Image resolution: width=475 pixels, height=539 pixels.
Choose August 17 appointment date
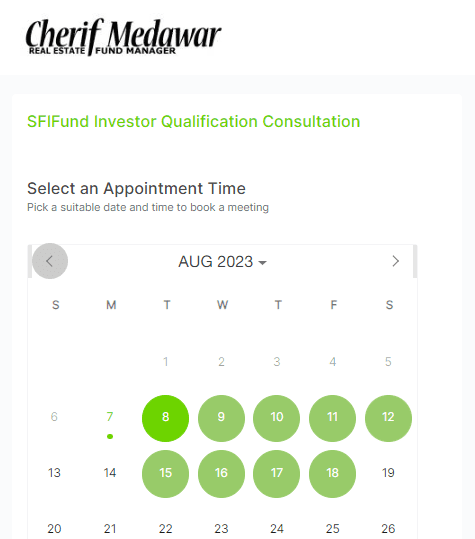277,474
